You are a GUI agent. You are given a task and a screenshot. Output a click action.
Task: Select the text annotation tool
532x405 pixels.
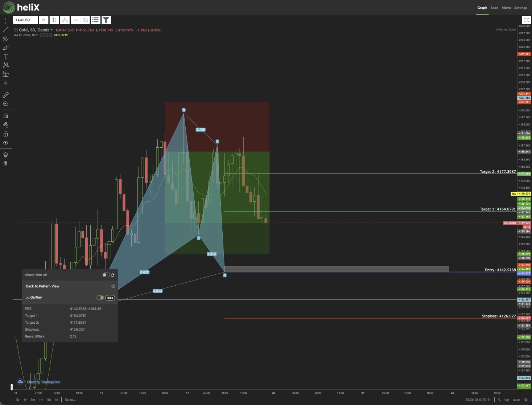point(5,56)
